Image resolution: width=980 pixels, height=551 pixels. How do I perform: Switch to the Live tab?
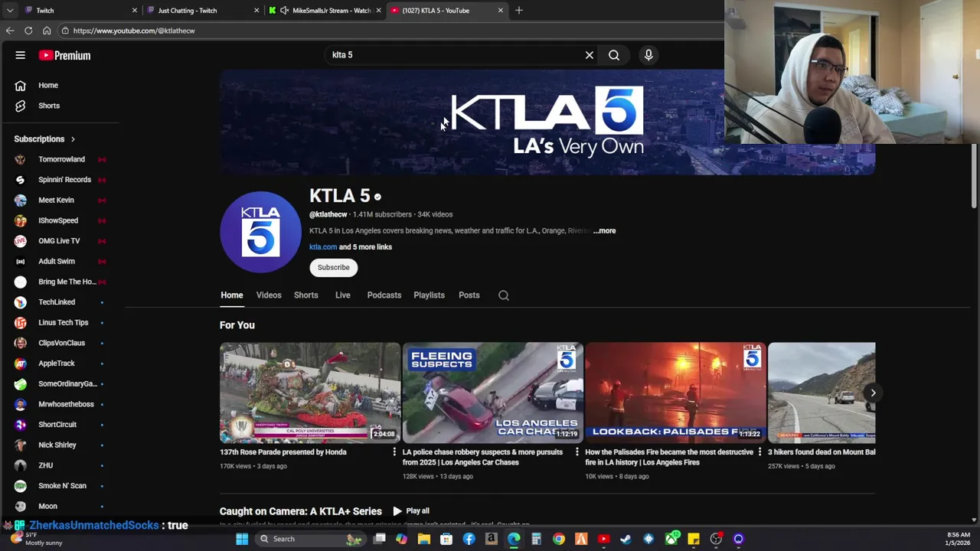[342, 295]
